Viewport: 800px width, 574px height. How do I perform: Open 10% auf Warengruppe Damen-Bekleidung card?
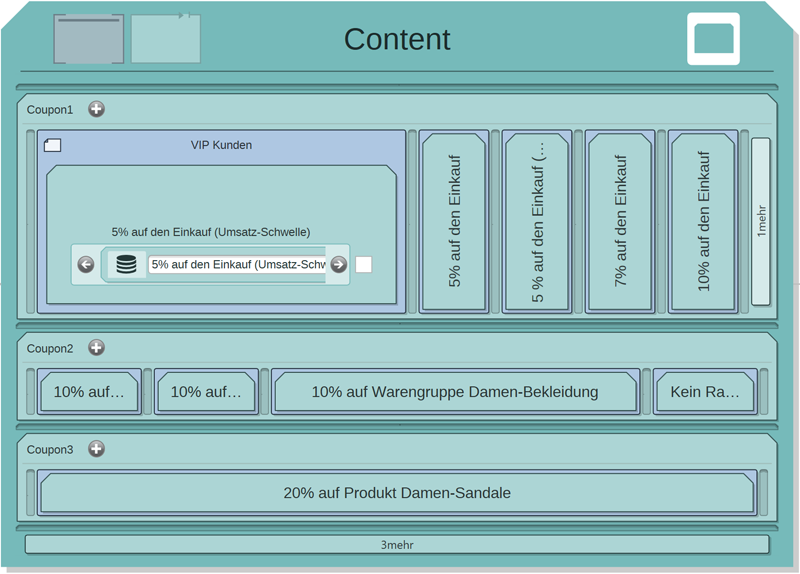point(455,392)
